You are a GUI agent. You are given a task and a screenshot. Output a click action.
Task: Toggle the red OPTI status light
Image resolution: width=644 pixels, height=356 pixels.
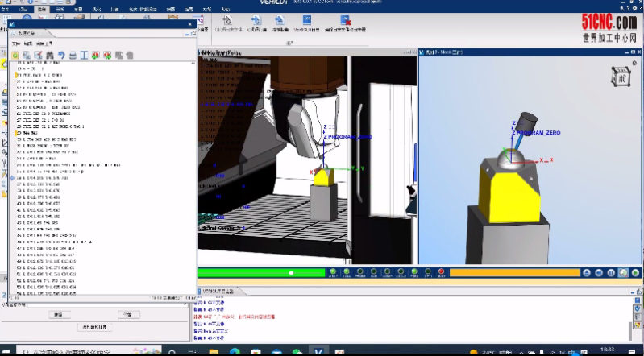tap(441, 273)
